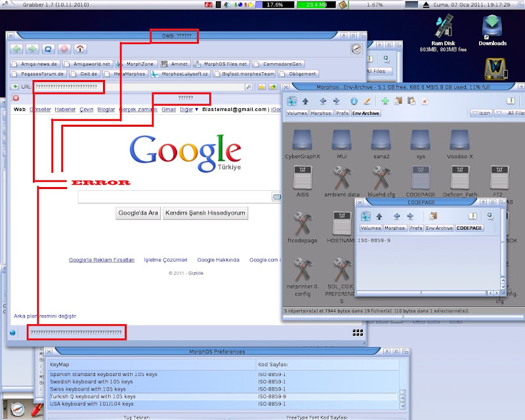Viewport: 525px width, 420px height.
Task: Open the OWB home page icon
Action: [80, 49]
